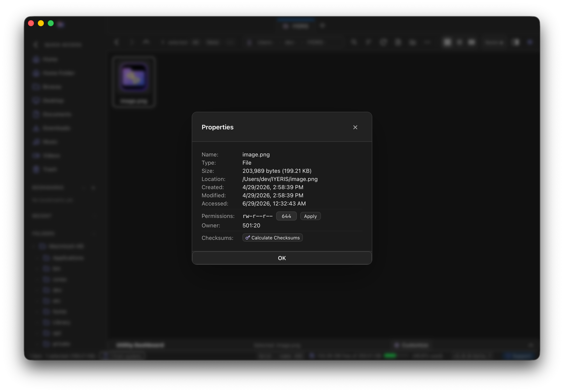Select the current folder tab in the title bar
The image size is (564, 392).
[296, 26]
